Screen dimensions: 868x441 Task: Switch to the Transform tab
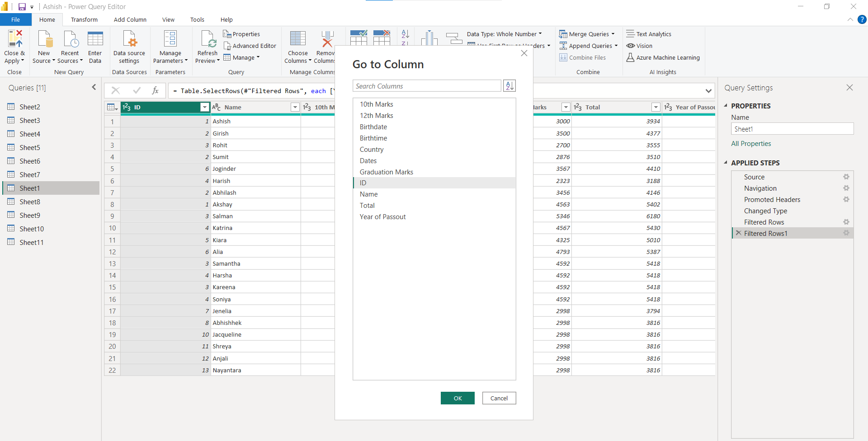coord(84,19)
